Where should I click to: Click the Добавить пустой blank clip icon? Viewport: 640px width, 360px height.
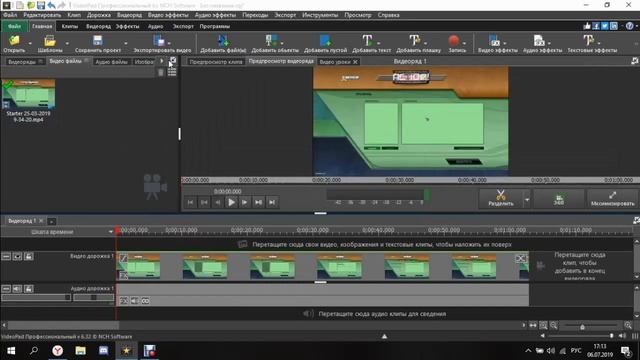coord(325,40)
